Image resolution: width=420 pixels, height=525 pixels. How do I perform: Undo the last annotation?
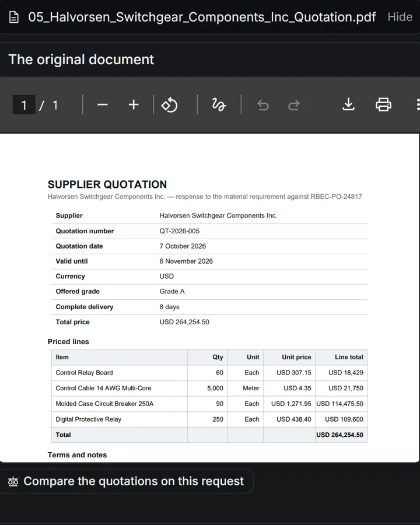263,105
